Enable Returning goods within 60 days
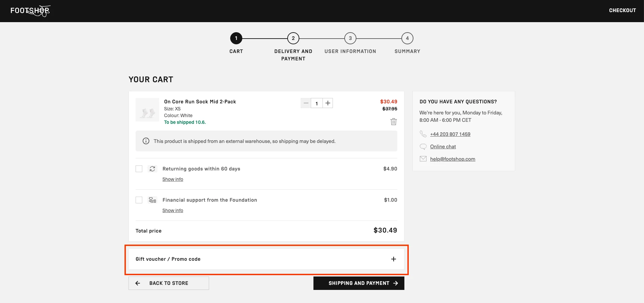 click(x=139, y=169)
